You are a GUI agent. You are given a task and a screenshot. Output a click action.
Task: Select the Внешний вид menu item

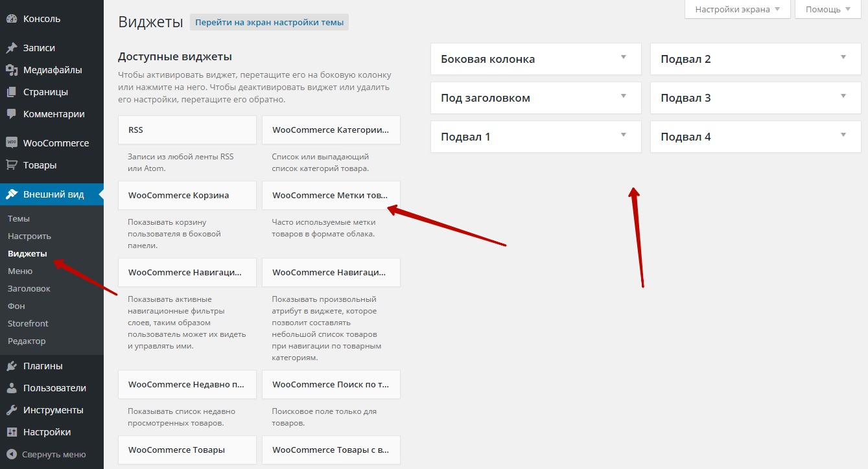[52, 194]
